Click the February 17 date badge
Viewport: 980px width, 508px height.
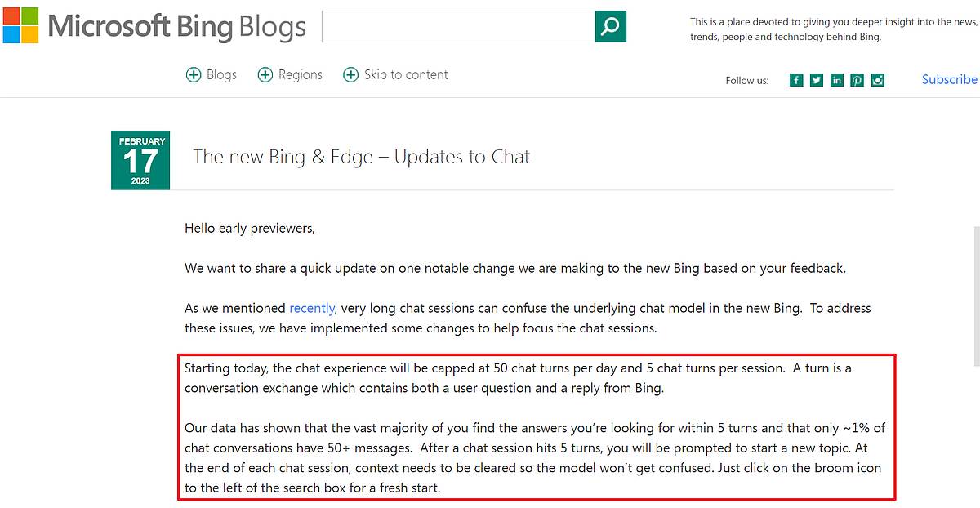(x=140, y=159)
